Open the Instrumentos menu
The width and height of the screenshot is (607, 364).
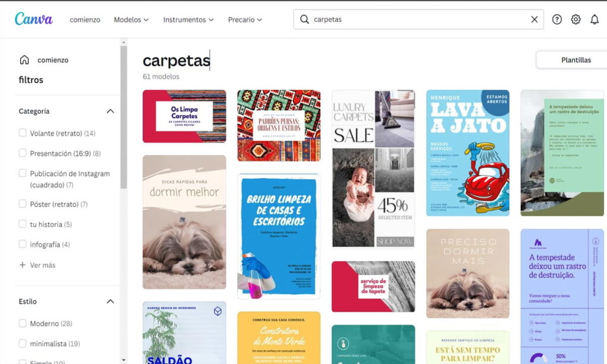[x=188, y=20]
